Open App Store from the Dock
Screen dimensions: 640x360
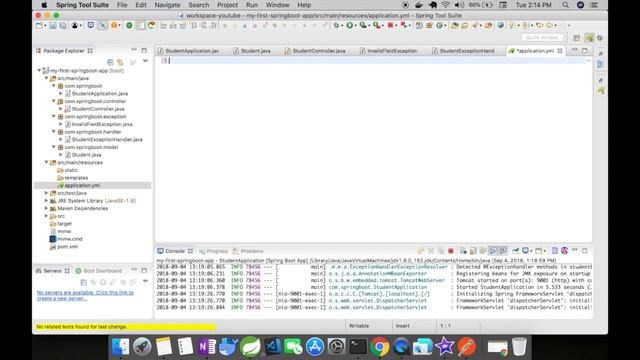pyautogui.click(x=315, y=347)
